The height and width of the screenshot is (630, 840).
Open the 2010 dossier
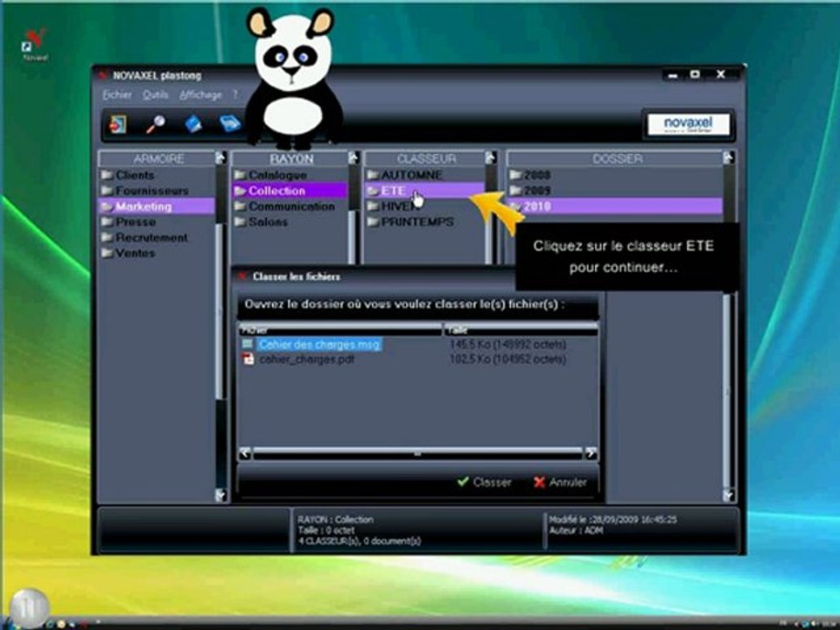pos(615,206)
